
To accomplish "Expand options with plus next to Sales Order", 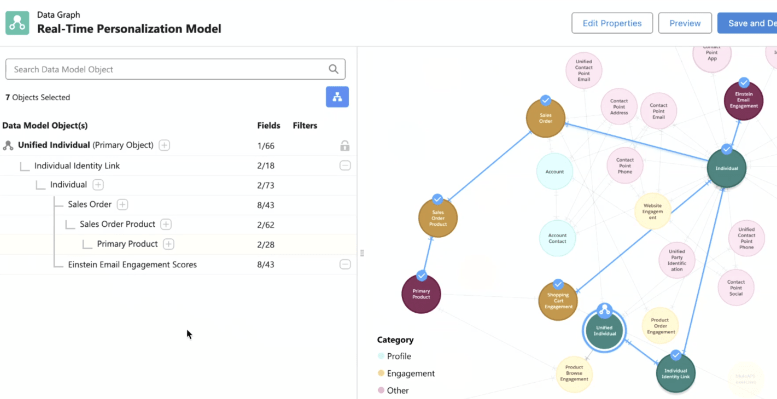I will click(122, 204).
